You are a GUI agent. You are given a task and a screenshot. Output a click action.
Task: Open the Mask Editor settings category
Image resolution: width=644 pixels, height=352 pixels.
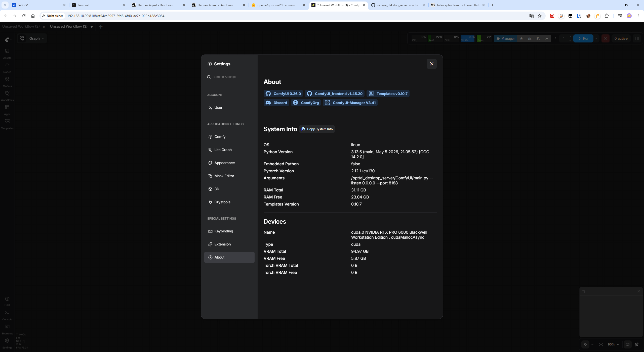tap(229, 176)
